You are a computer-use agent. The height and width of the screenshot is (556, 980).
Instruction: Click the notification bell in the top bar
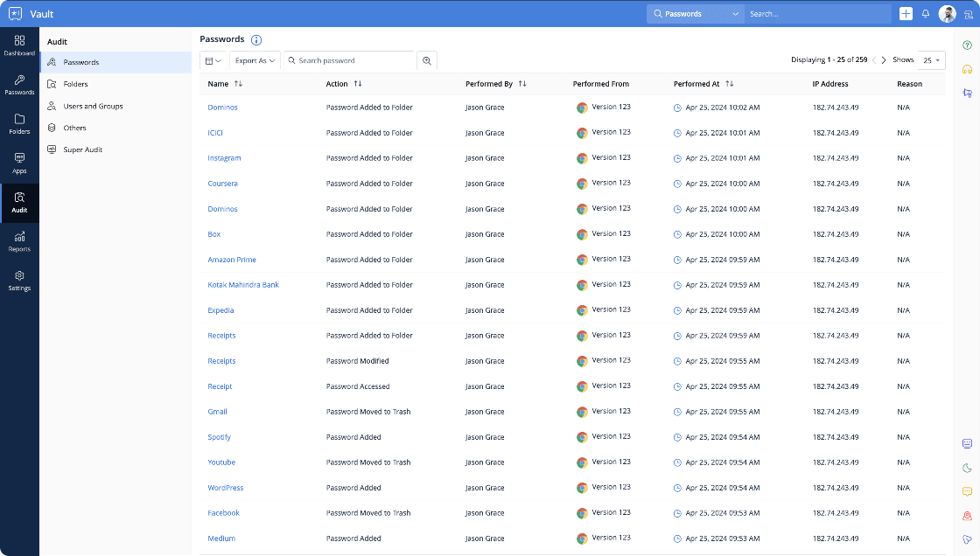point(925,13)
